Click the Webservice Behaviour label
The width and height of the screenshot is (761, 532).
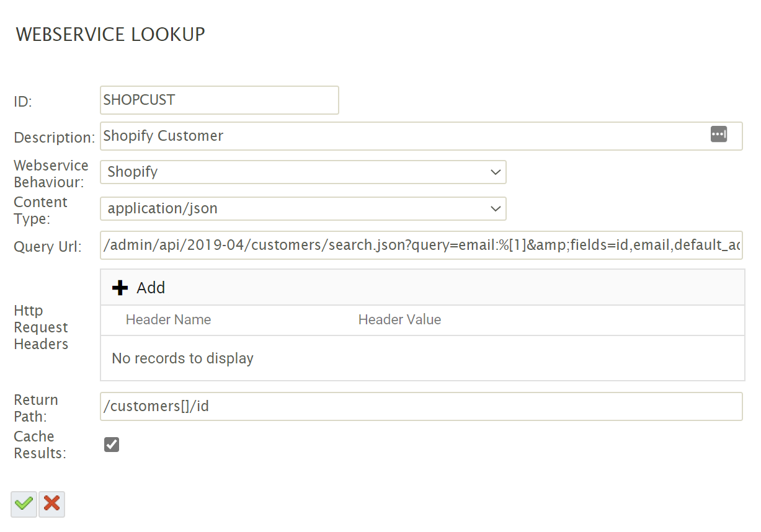50,174
